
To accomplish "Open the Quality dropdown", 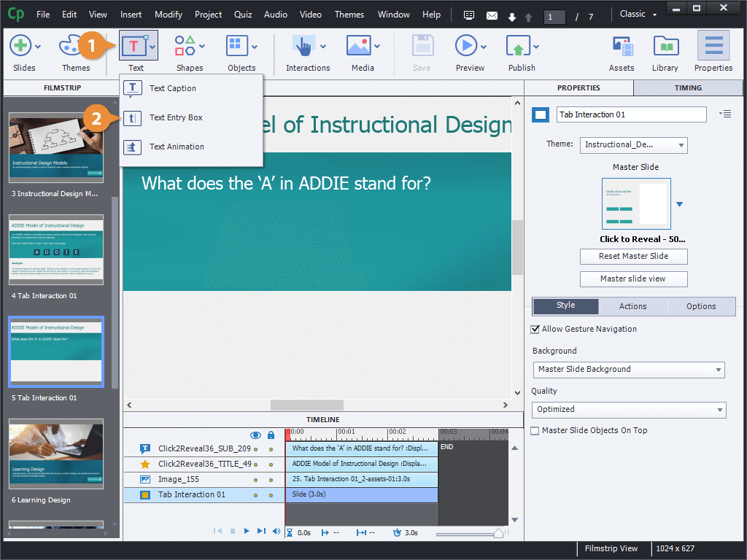I will pyautogui.click(x=628, y=409).
